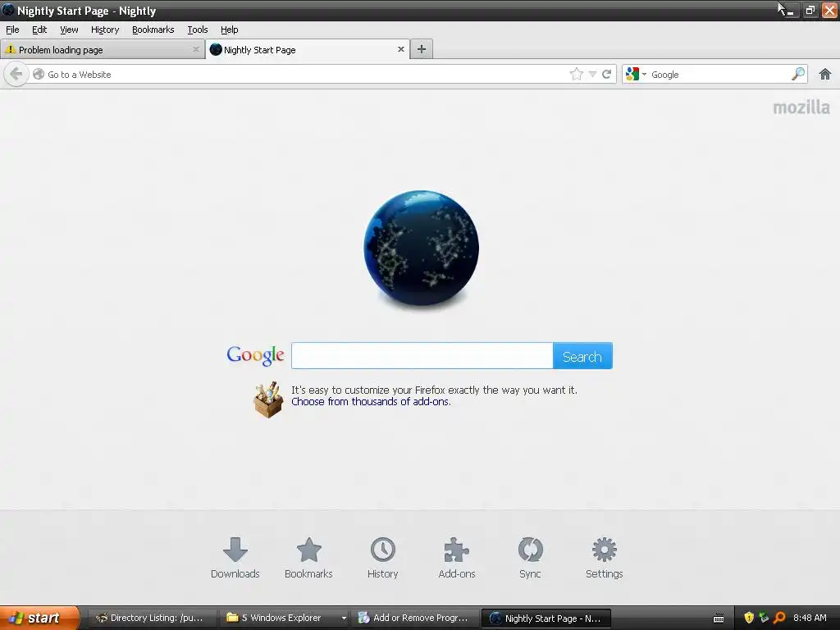
Task: Close the Nightly Start Page tab
Action: 400,49
